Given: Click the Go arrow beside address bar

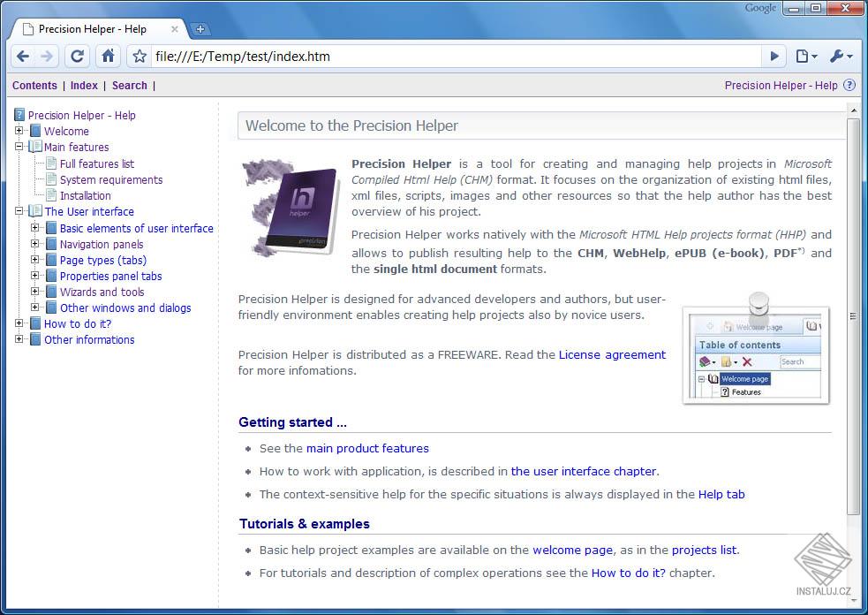Looking at the screenshot, I should pyautogui.click(x=774, y=56).
